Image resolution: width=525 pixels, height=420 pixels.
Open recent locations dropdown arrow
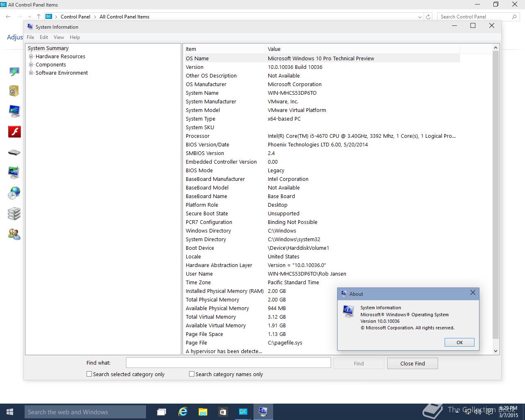pos(30,17)
